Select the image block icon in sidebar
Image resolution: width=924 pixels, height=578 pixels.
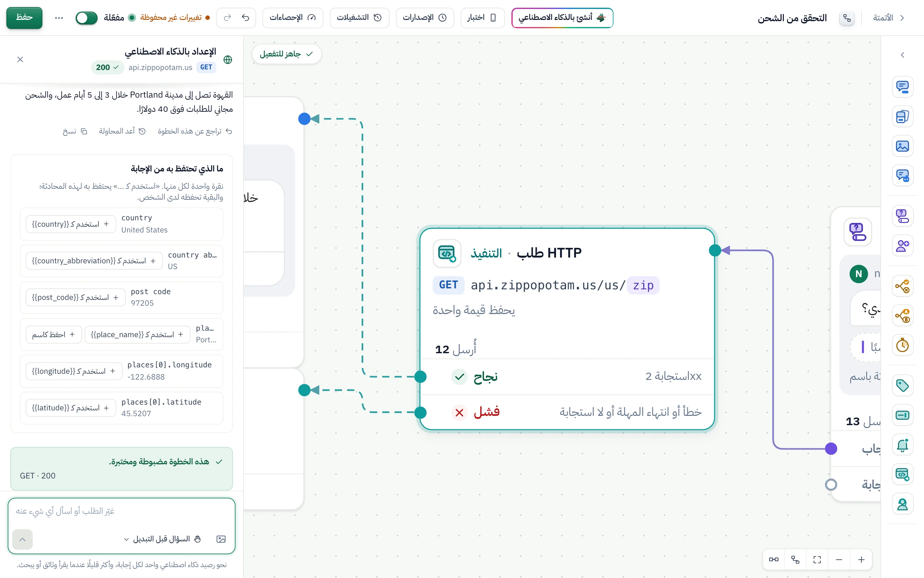click(x=903, y=146)
